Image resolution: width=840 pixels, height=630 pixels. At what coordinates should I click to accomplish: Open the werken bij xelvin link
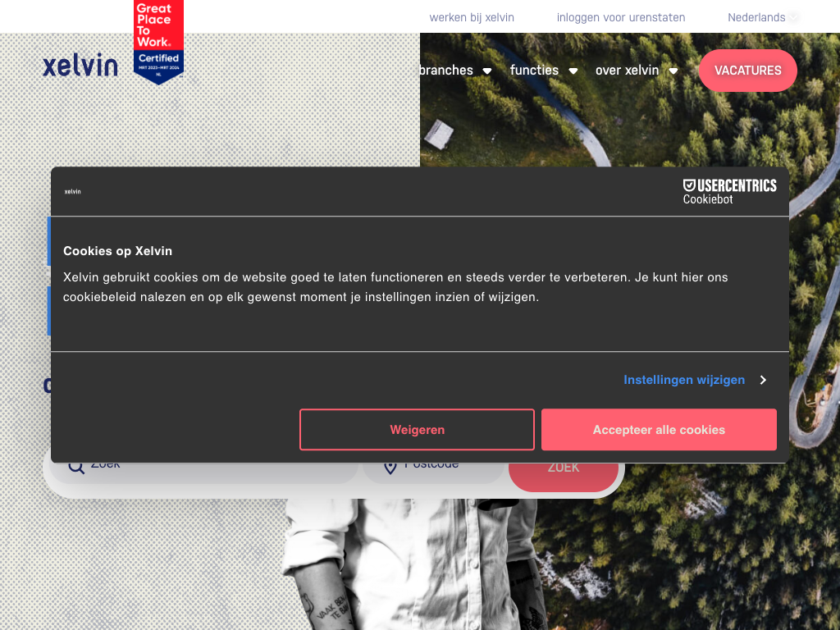click(472, 17)
